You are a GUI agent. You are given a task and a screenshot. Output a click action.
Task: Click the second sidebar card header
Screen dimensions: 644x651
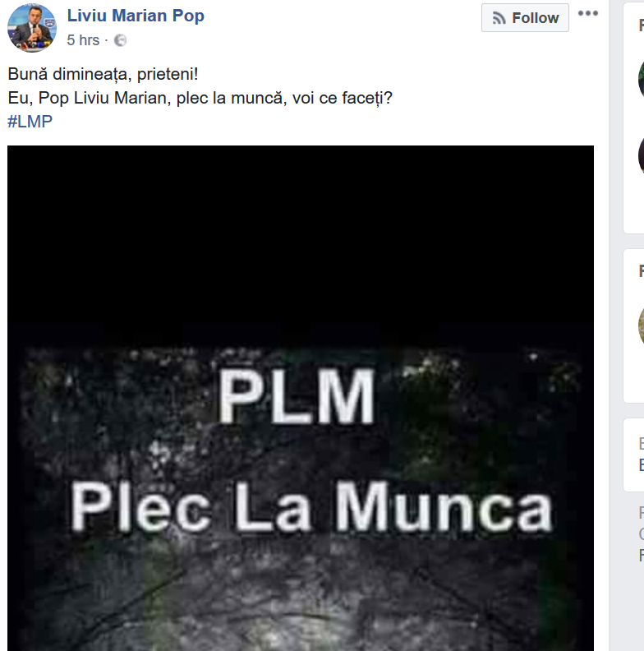[x=642, y=271]
